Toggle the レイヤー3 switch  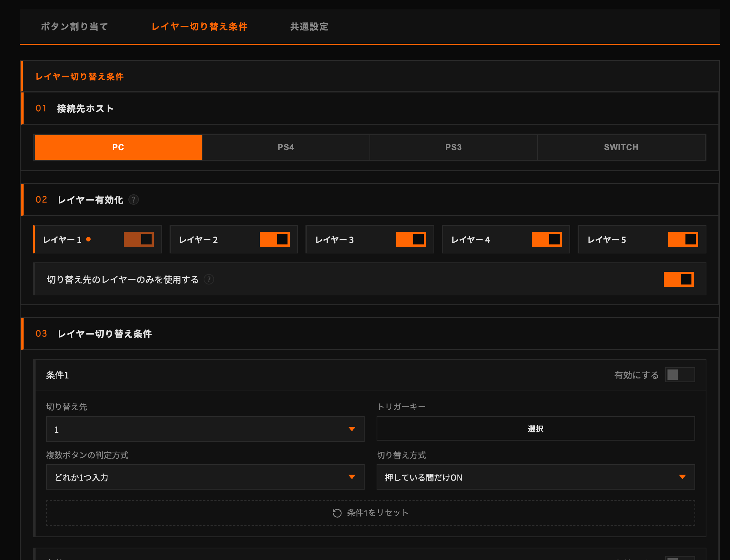411,239
